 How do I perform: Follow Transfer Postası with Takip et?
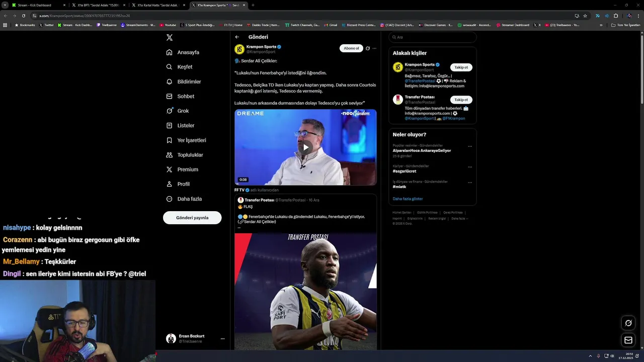(x=461, y=100)
